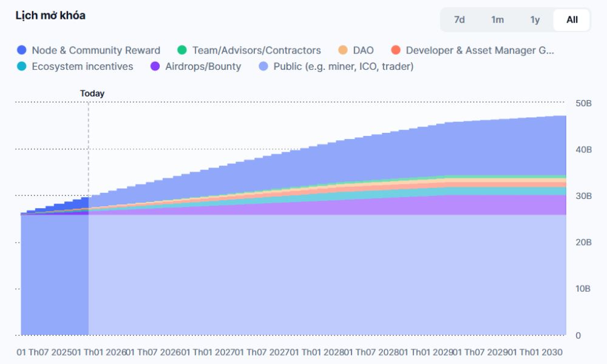Toggle the DAO legend label

(x=364, y=50)
